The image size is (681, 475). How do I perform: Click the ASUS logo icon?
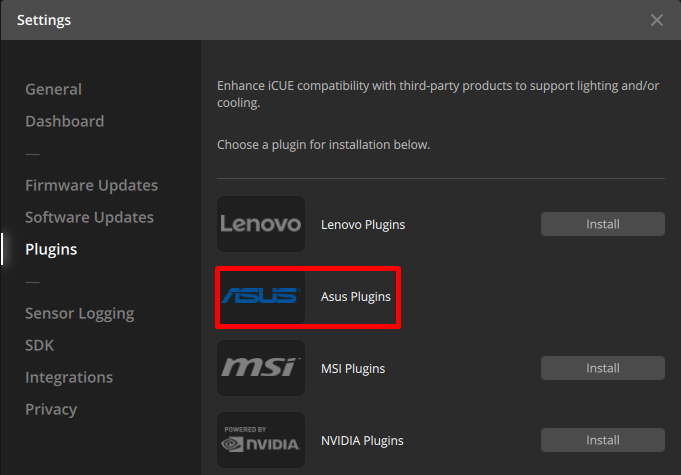(x=261, y=296)
